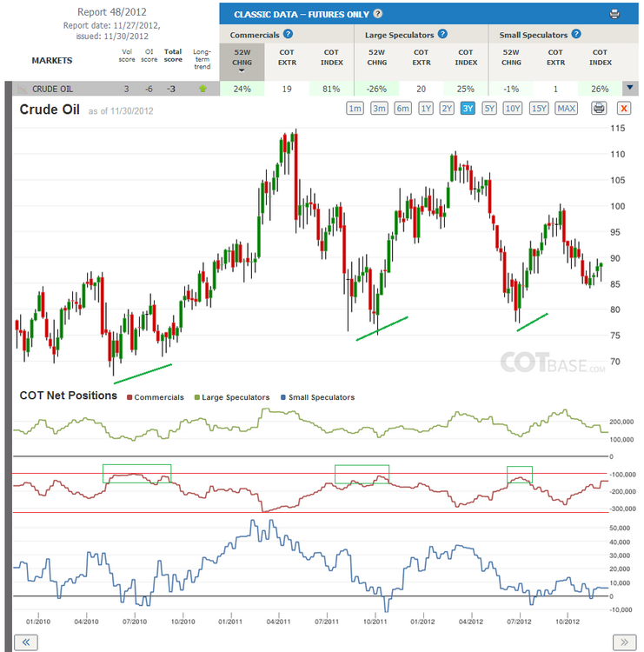Click Large Speculators COT INDEX header

coord(466,57)
